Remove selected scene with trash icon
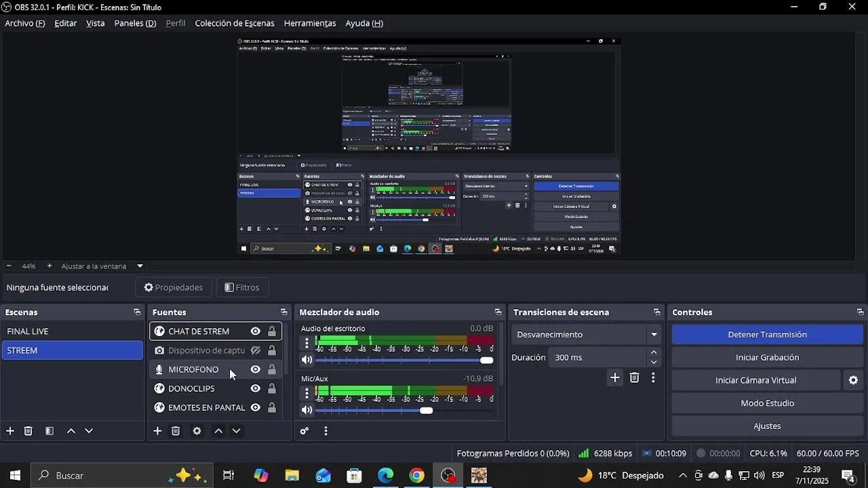Screen dimensions: 868x488 tap(28, 431)
